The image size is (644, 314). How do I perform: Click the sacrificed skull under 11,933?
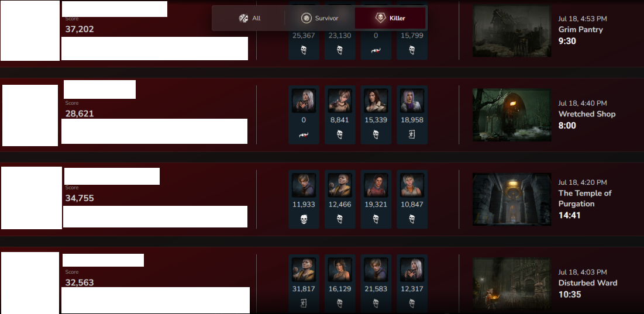304,219
